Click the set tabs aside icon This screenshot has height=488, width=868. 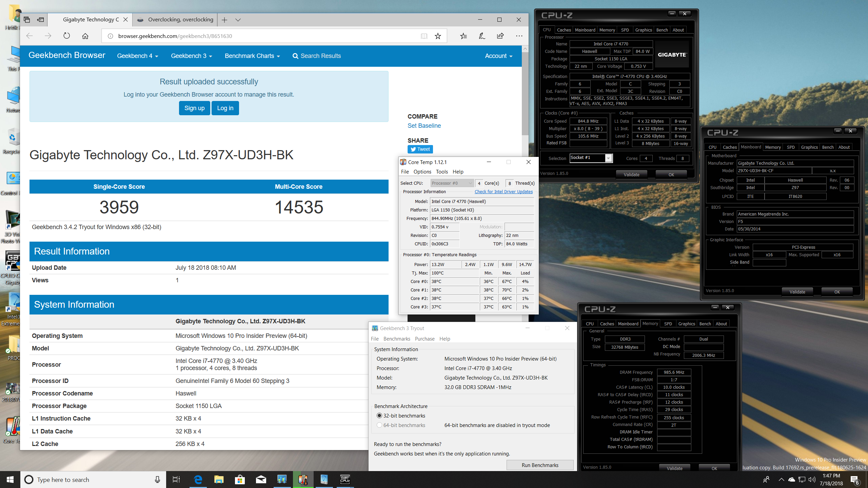[x=41, y=20]
